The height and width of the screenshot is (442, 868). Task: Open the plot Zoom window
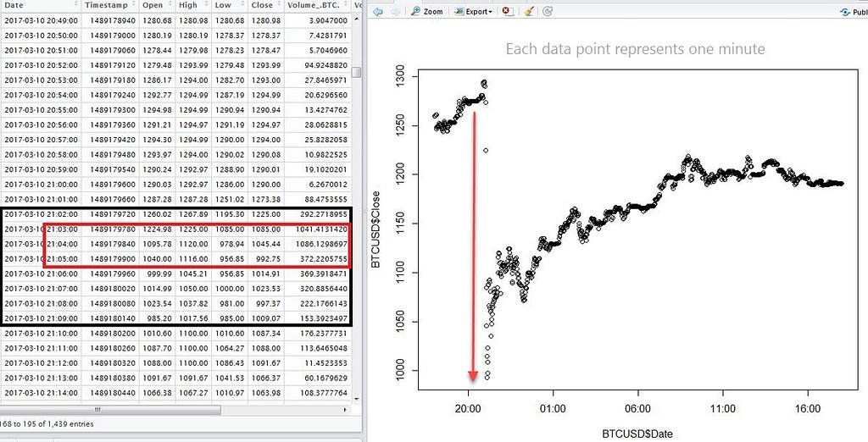[x=427, y=11]
